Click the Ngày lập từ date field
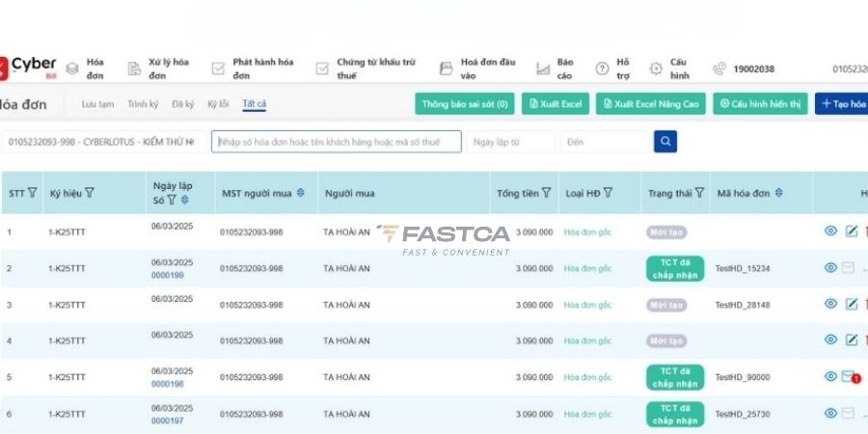The image size is (868, 434). (x=510, y=142)
